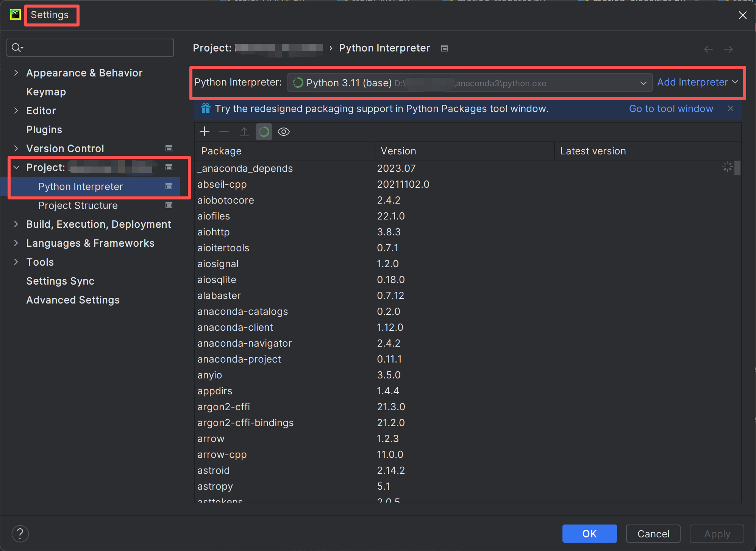Expand the Version Control section
The image size is (756, 551).
click(x=16, y=148)
